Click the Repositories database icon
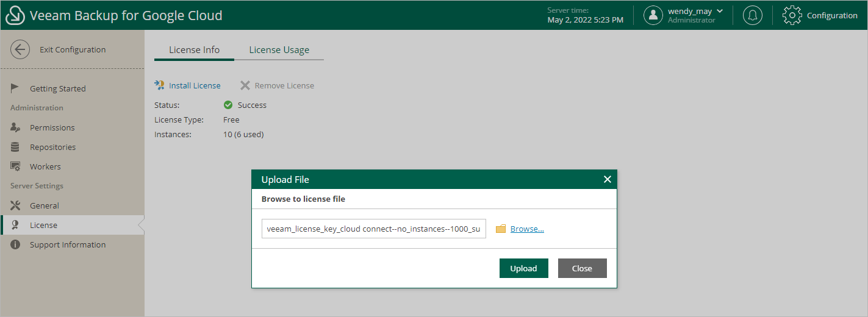Viewport: 868px width, 317px height. [15, 147]
